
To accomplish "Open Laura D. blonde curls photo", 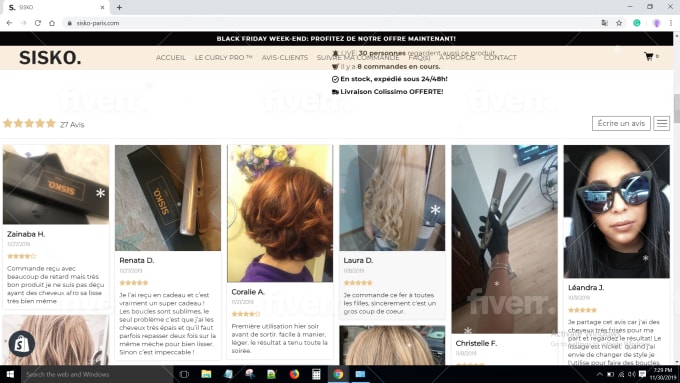I will [x=392, y=198].
